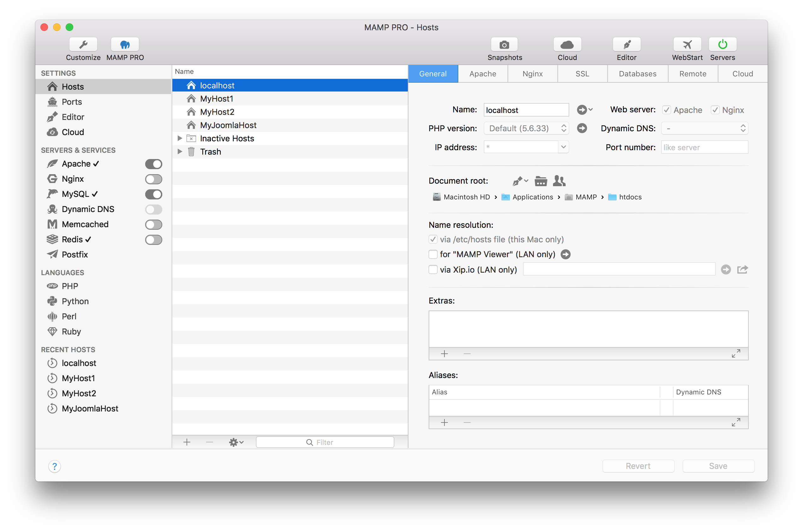803x532 pixels.
Task: Click the Revert button
Action: (x=638, y=466)
